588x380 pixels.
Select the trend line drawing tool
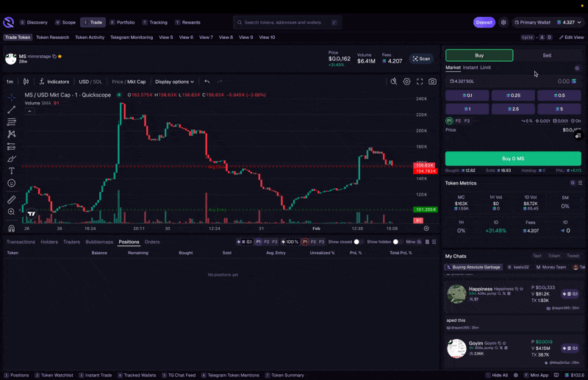(12, 110)
